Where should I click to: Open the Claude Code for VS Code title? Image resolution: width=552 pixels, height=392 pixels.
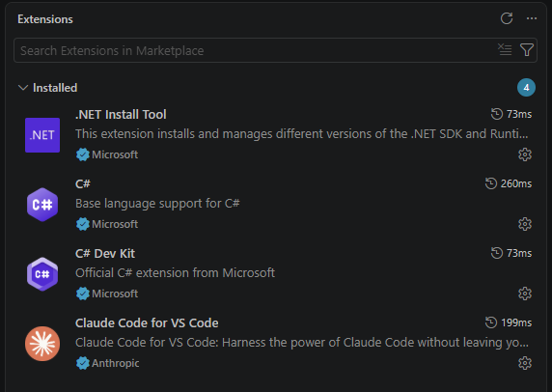pyautogui.click(x=147, y=323)
